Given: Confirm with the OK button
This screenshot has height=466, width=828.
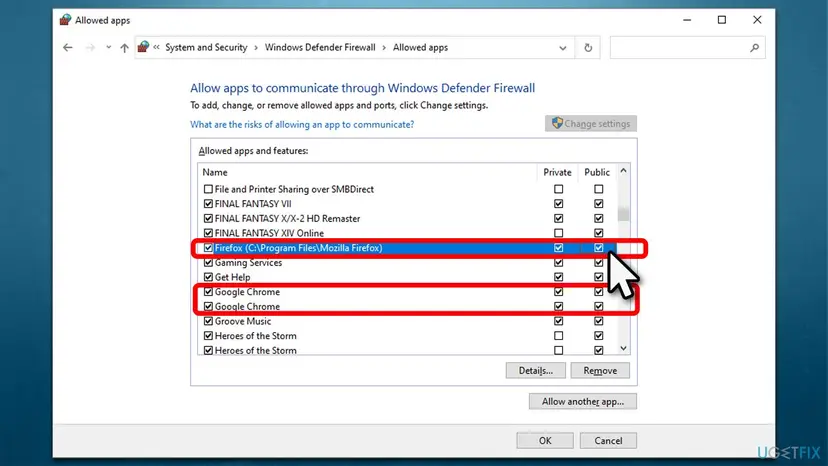Looking at the screenshot, I should pyautogui.click(x=545, y=441).
